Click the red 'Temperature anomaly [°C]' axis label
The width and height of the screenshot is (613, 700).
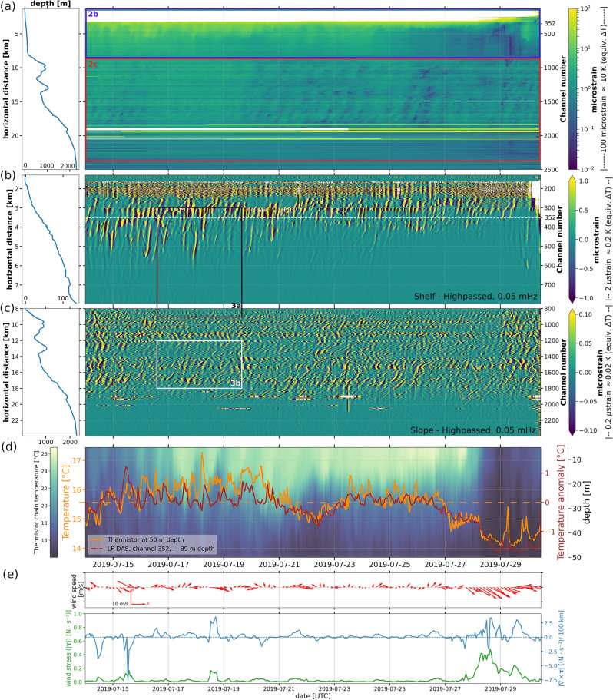point(561,502)
